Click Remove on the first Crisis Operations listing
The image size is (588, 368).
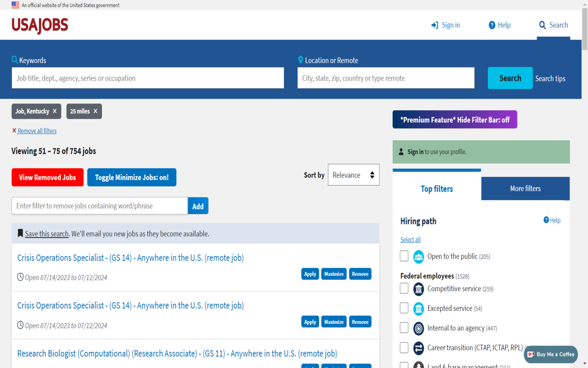(360, 274)
